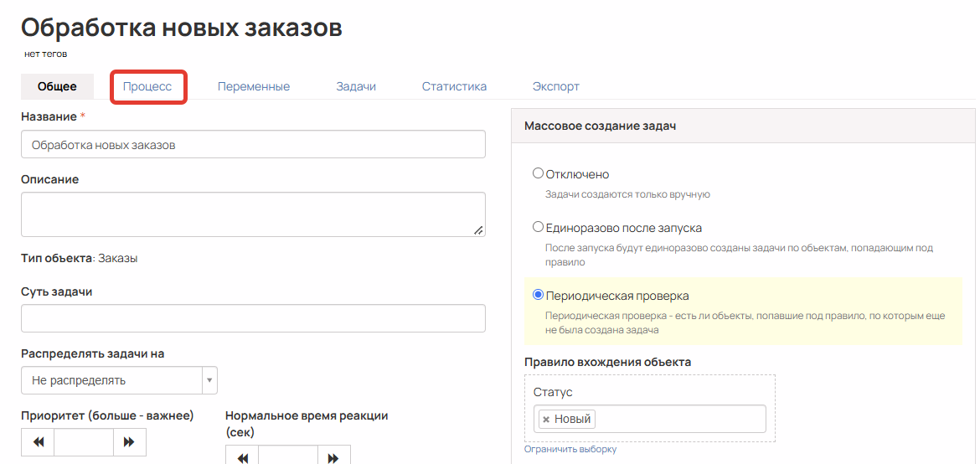
Task: Click the Название input field
Action: click(x=253, y=144)
